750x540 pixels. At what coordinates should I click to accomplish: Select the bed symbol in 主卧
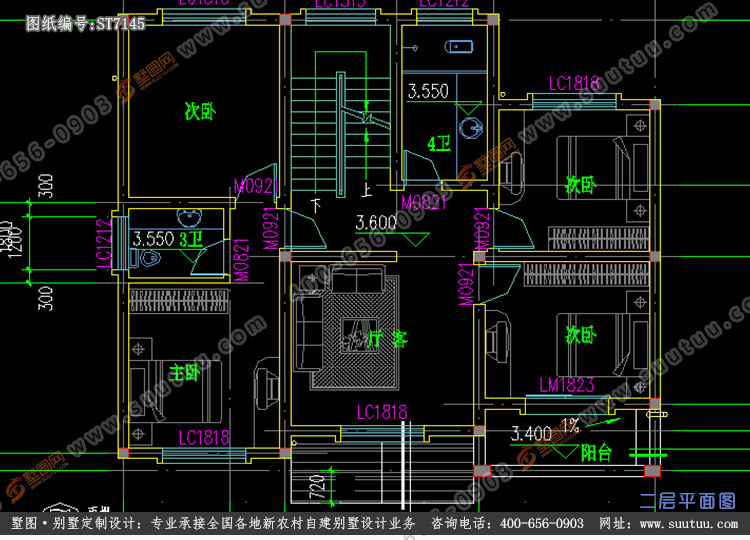(175, 392)
